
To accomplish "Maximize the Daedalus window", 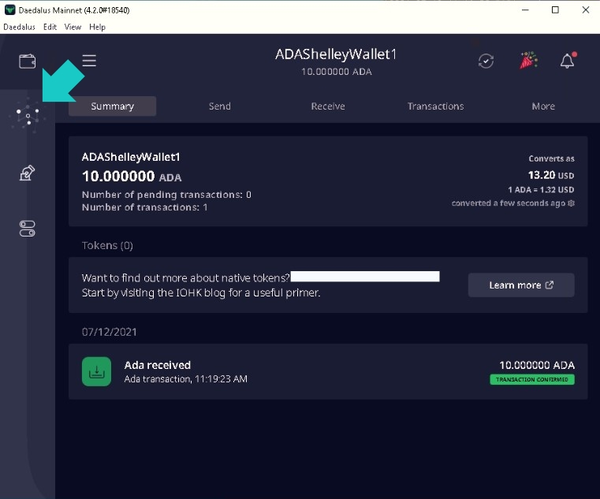I will pyautogui.click(x=555, y=10).
